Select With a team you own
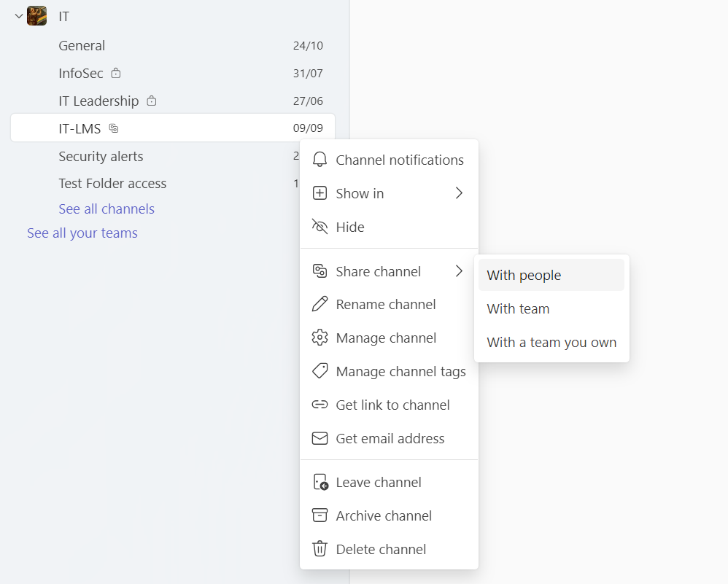The image size is (728, 584). click(x=551, y=343)
